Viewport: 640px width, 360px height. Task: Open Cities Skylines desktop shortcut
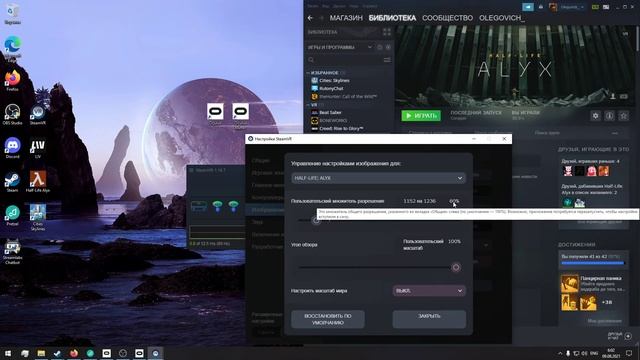(38, 216)
